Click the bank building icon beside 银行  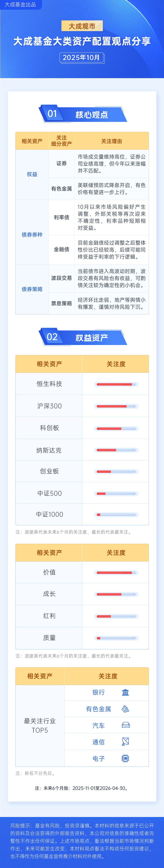pyautogui.click(x=125, y=692)
